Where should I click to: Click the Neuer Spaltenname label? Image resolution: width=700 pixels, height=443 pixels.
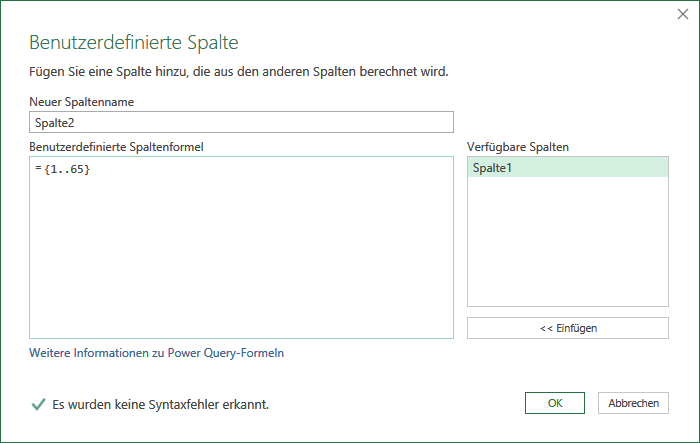pos(81,102)
